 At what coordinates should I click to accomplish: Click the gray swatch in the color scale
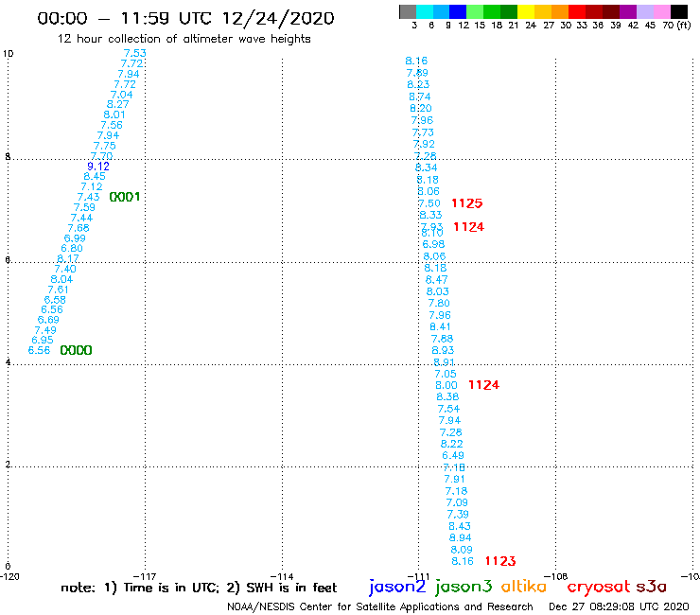(408, 11)
